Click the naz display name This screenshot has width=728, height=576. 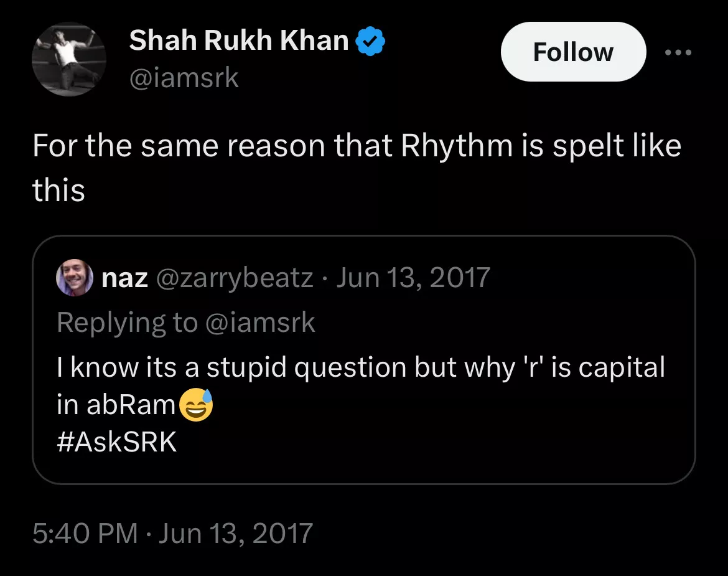point(124,278)
